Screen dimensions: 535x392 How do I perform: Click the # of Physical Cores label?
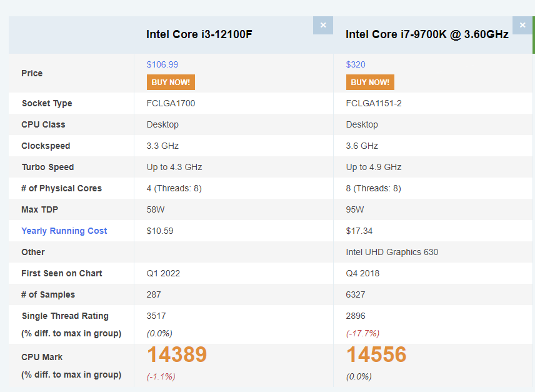(61, 188)
